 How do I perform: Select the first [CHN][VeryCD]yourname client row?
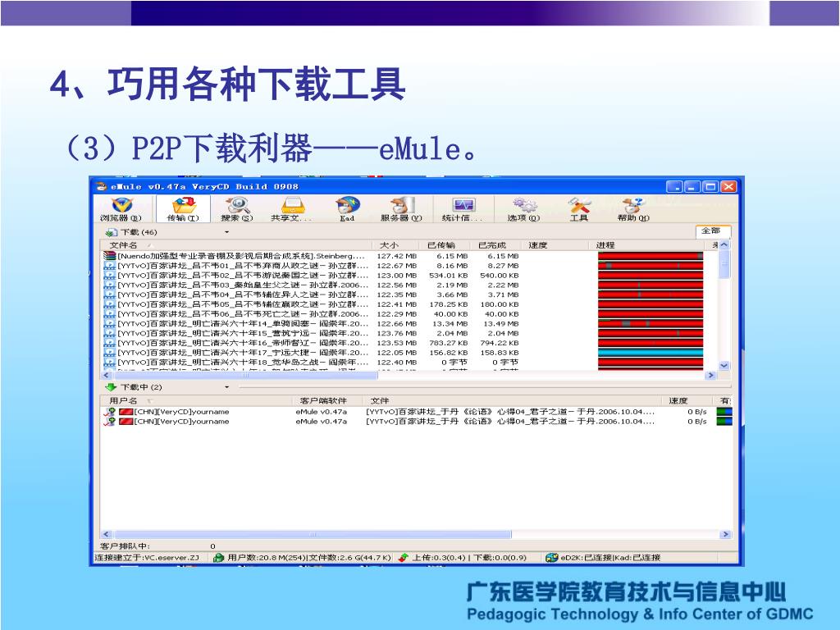[417, 412]
